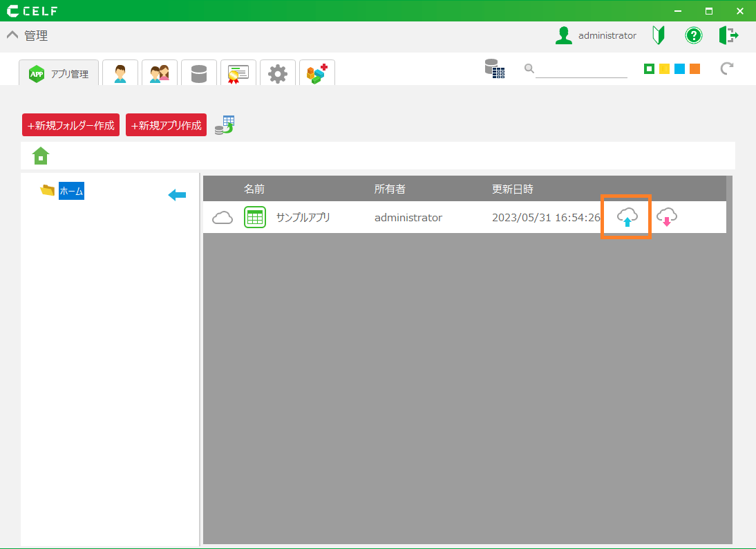Collapse folder panel with blue arrow
756x549 pixels.
click(177, 196)
